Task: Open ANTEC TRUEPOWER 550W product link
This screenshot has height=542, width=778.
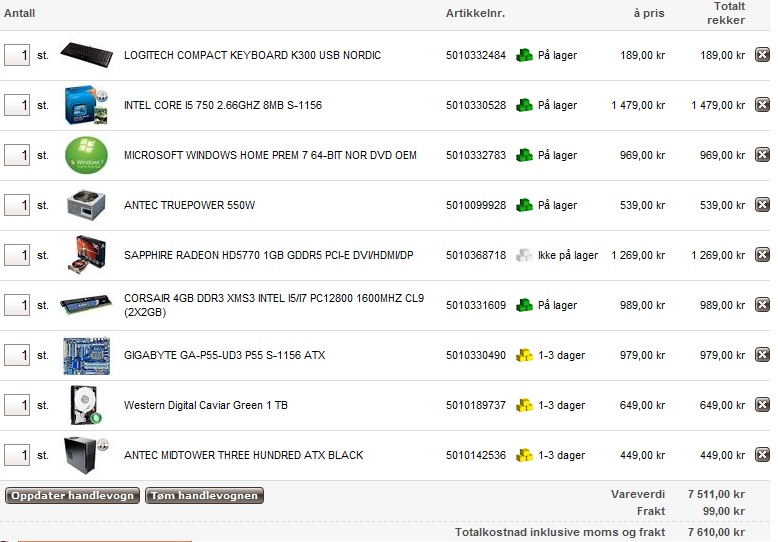Action: (190, 205)
